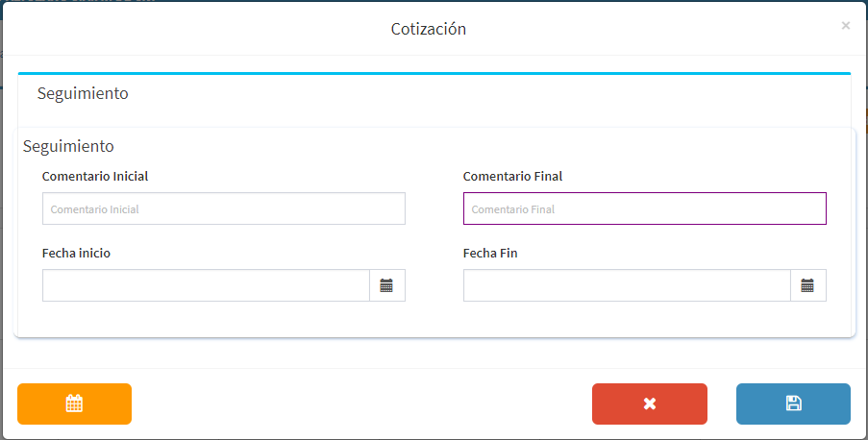Viewport: 868px width, 440px height.
Task: Close the Cotización dialog with top-right X
Action: click(x=845, y=26)
